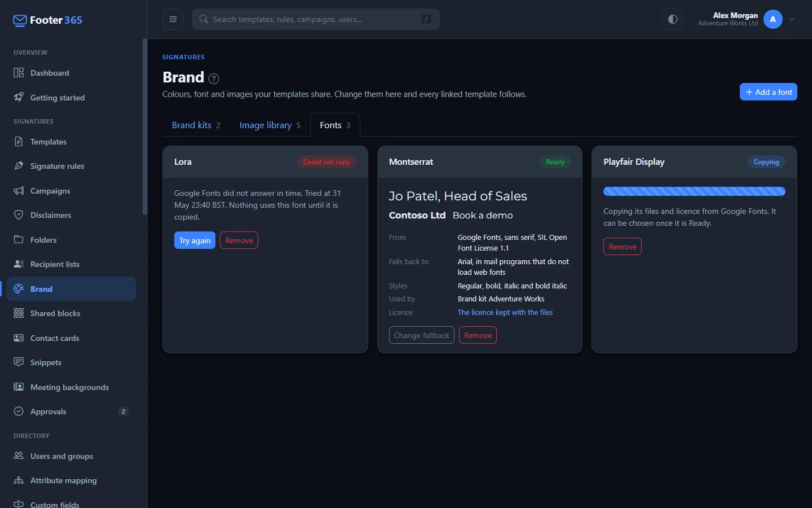Remove the Playfair Display font
Viewport: 812px width, 508px height.
[623, 247]
